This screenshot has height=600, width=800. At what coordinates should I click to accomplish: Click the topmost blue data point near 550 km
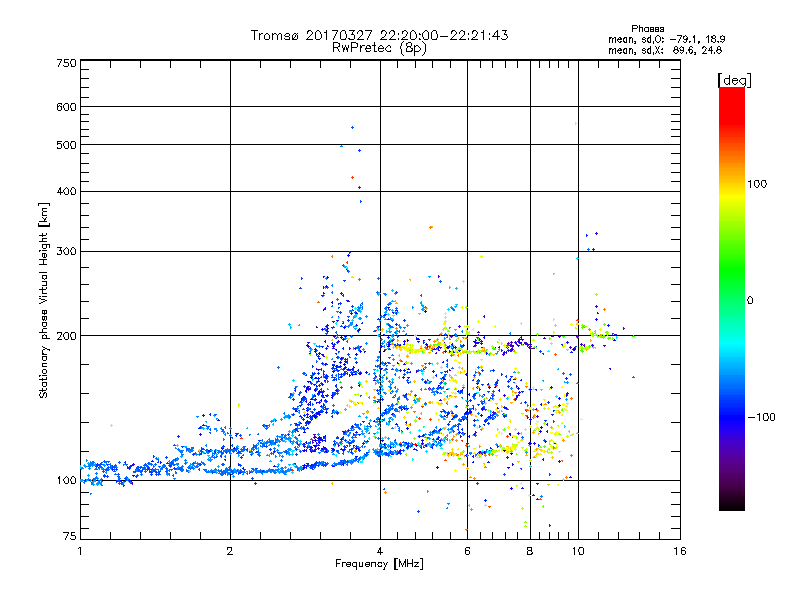click(x=352, y=128)
